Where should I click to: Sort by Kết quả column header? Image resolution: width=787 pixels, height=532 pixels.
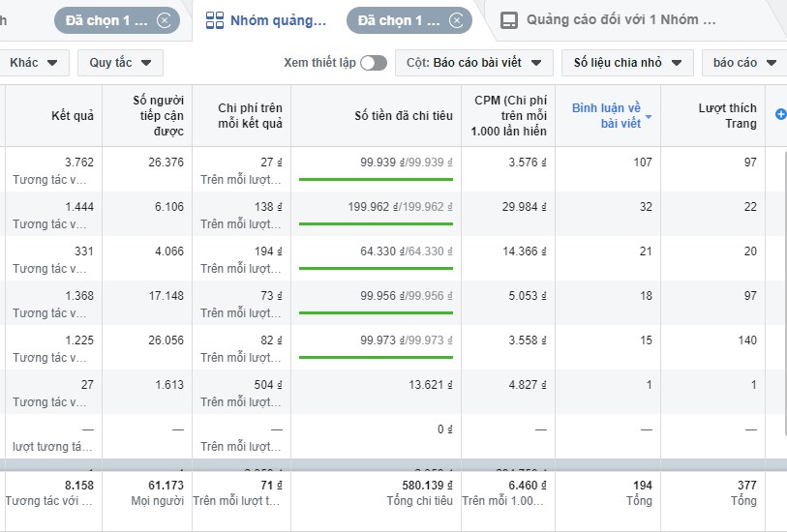click(73, 116)
